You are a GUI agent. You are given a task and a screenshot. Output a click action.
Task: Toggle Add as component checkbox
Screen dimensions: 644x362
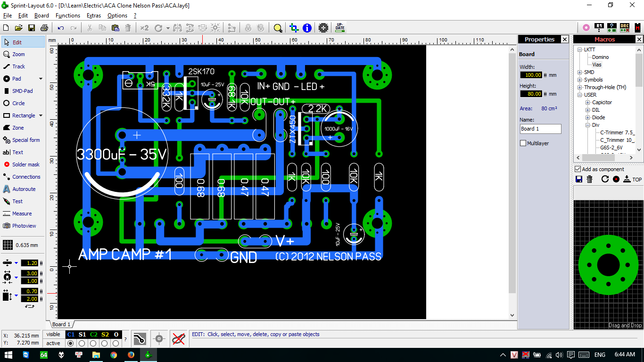578,169
